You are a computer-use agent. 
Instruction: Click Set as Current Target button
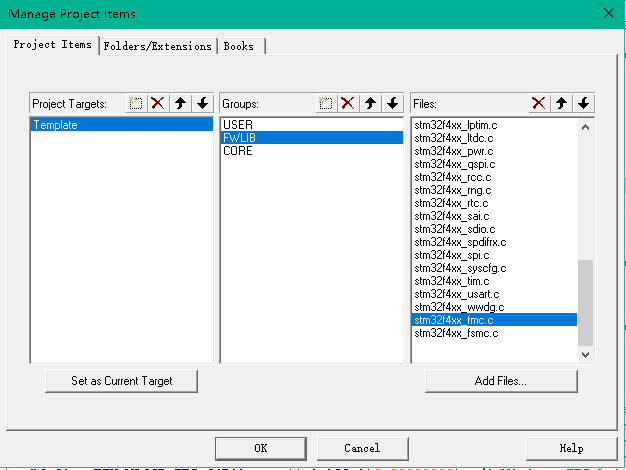point(122,381)
